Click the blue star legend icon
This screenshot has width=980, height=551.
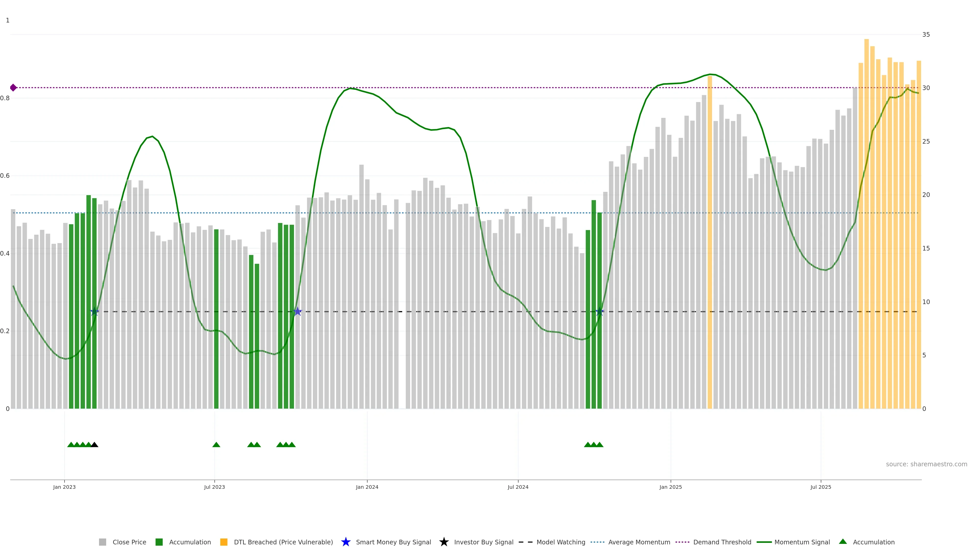pyautogui.click(x=346, y=542)
